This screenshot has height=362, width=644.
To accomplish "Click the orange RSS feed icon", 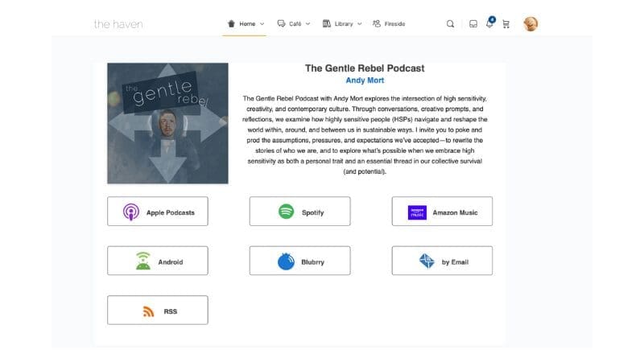I will click(148, 311).
